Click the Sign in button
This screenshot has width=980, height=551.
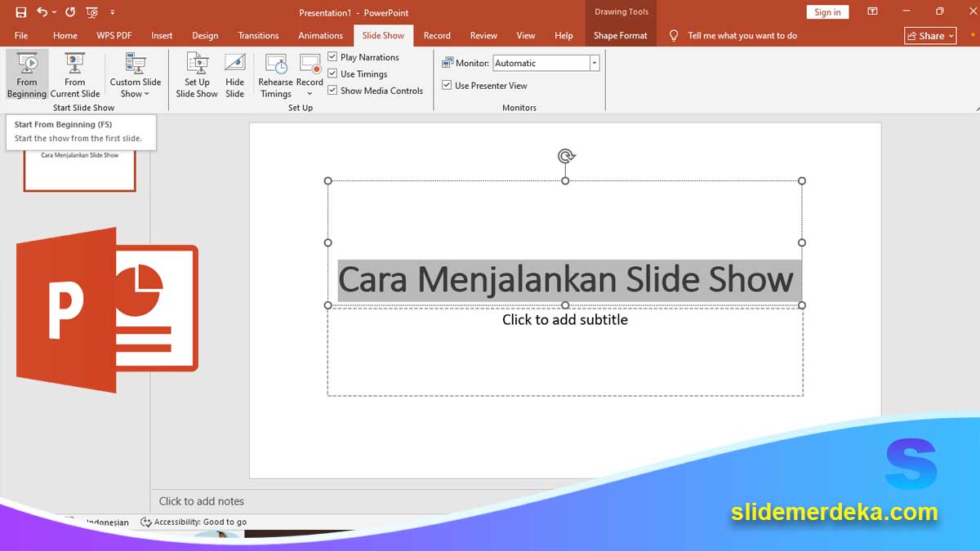click(x=827, y=12)
